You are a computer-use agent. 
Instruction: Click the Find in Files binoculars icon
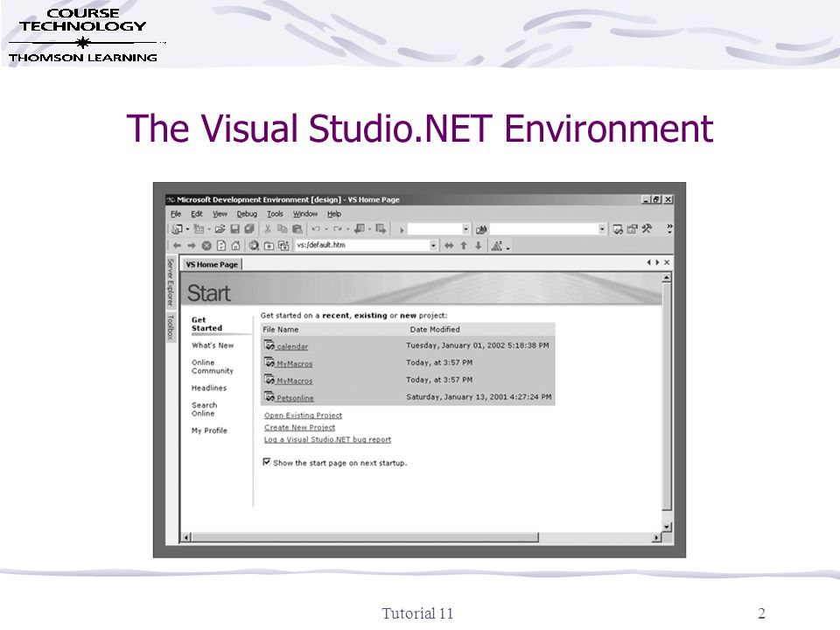[x=481, y=229]
